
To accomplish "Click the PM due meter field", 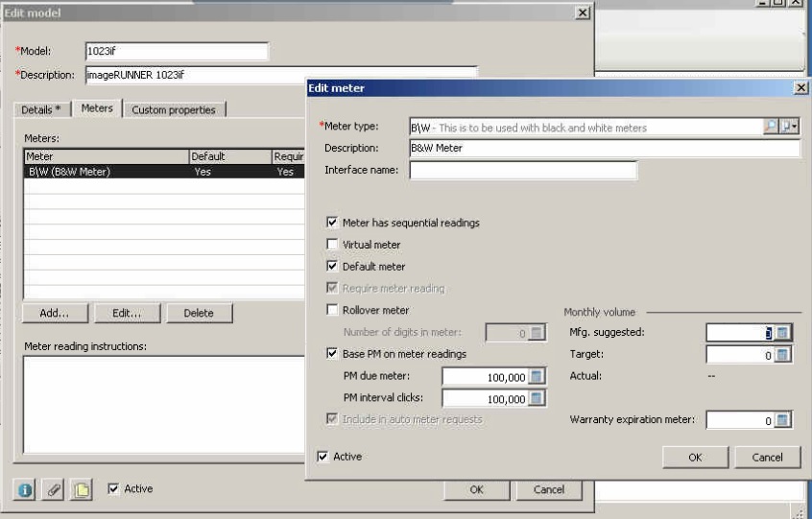I will [x=486, y=377].
